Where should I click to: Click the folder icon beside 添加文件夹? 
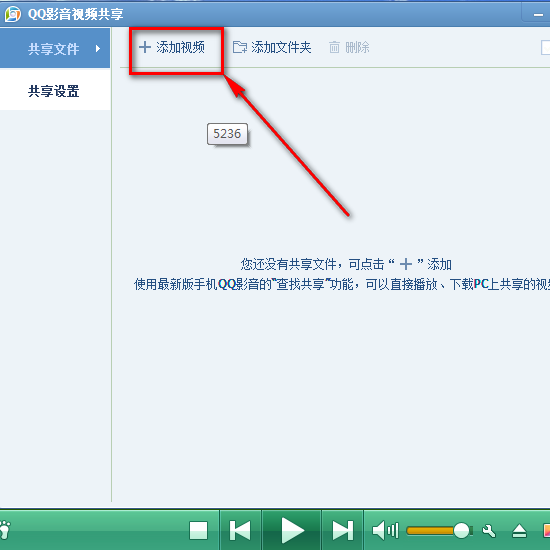(x=240, y=47)
